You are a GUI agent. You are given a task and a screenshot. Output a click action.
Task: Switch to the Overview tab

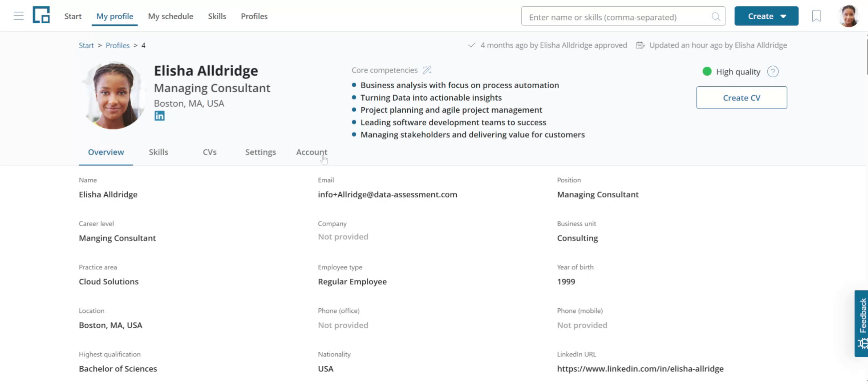[x=106, y=152]
